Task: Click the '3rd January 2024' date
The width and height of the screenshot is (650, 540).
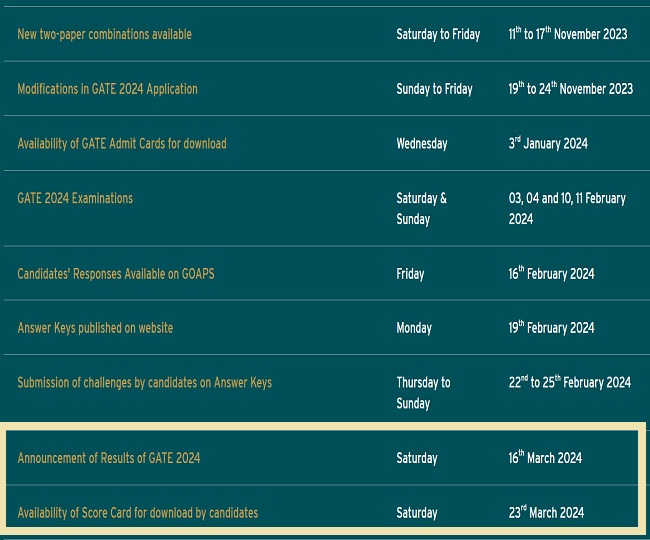Action: [x=547, y=144]
